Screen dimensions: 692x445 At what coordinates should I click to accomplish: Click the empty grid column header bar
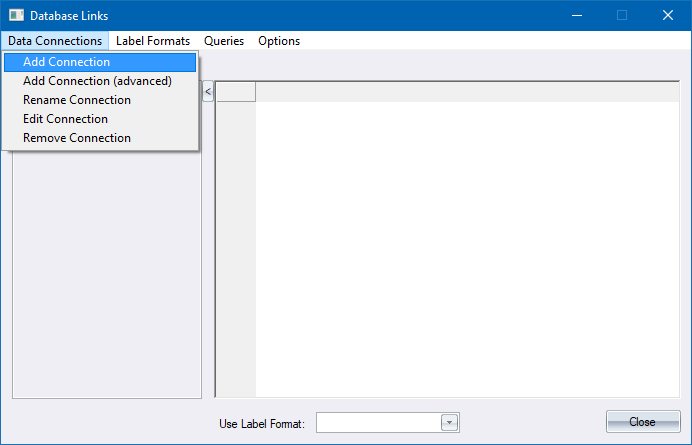[x=467, y=92]
